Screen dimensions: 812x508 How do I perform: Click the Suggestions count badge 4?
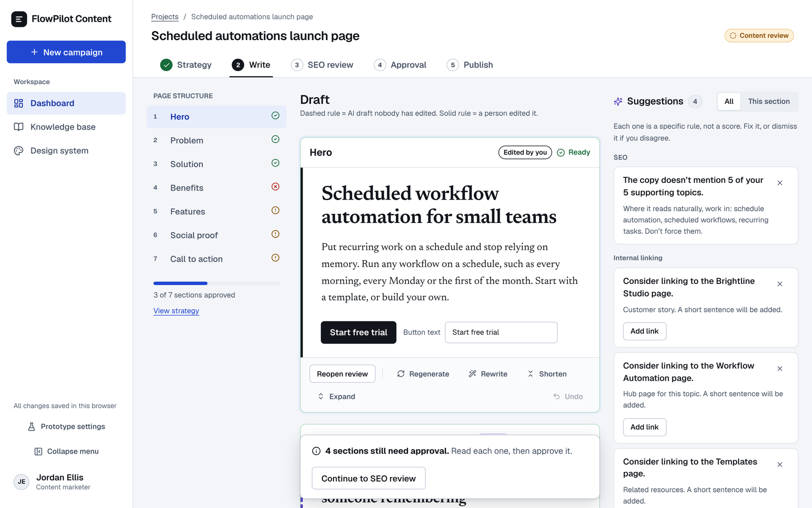coord(695,102)
